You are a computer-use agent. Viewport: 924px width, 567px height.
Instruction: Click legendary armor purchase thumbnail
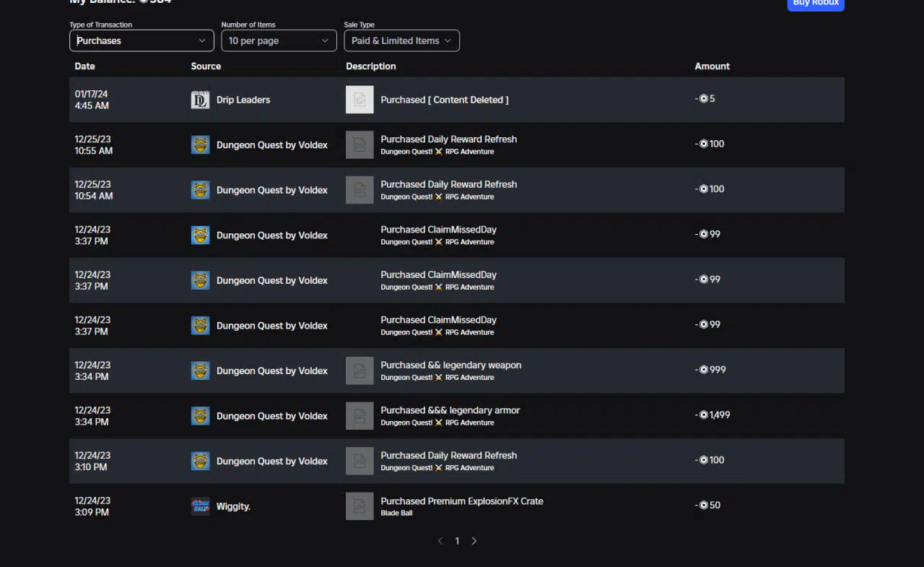coord(359,416)
